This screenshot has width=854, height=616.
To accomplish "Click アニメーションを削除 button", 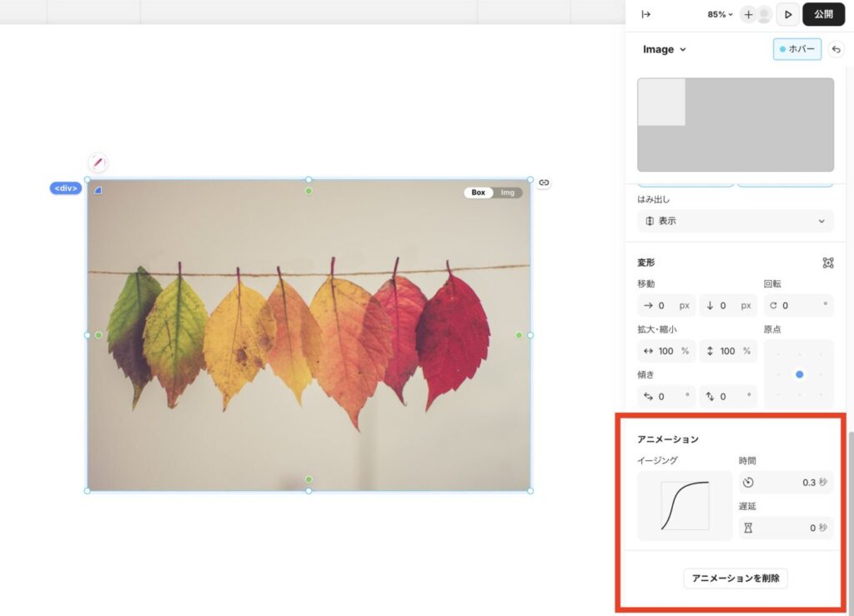I will (735, 578).
